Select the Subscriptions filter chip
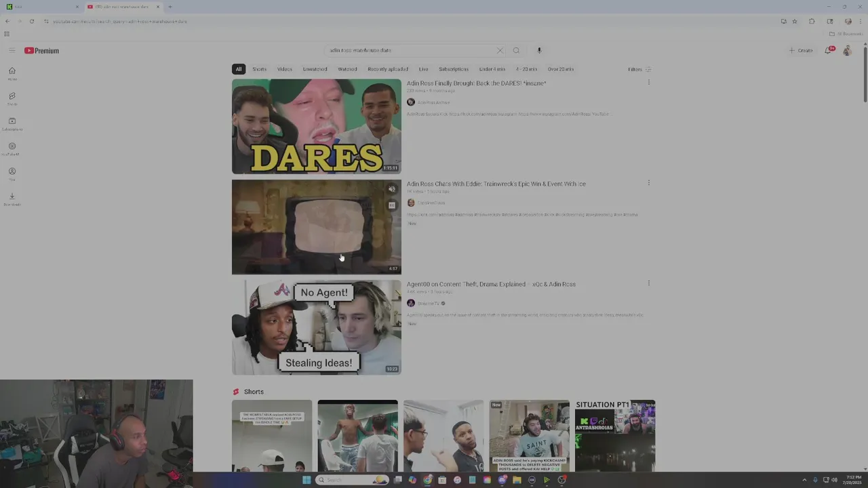This screenshot has width=868, height=488. point(454,69)
